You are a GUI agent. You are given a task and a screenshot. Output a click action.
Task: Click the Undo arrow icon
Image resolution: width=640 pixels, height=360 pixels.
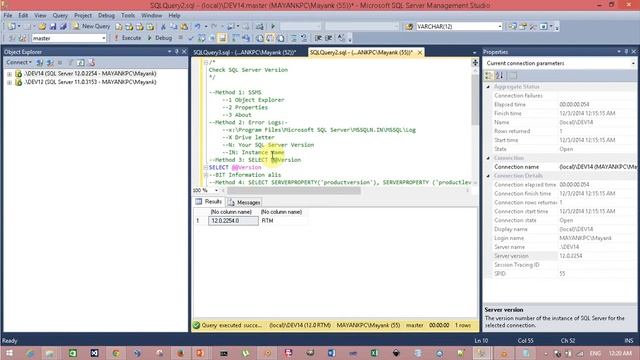(x=198, y=27)
